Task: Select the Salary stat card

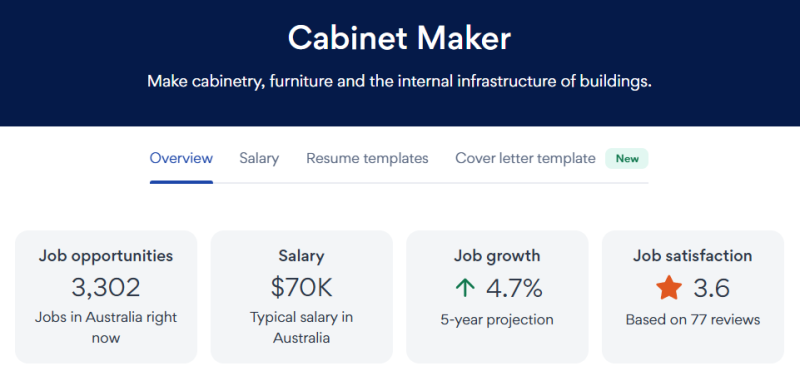Action: (x=302, y=297)
